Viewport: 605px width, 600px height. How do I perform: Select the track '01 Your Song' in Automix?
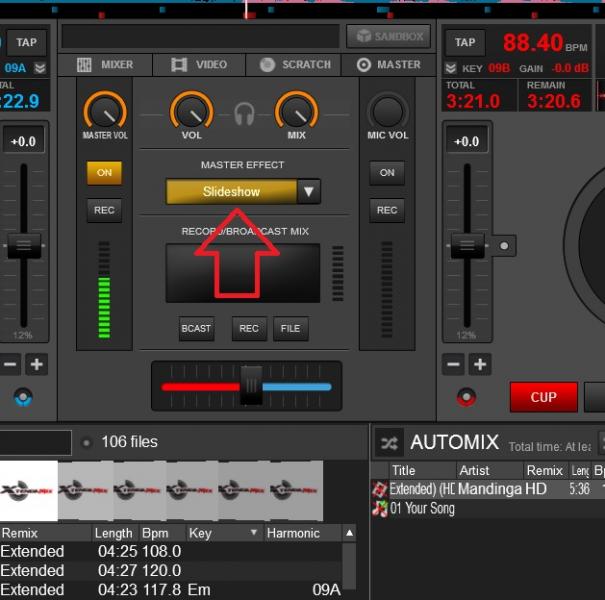[x=421, y=509]
